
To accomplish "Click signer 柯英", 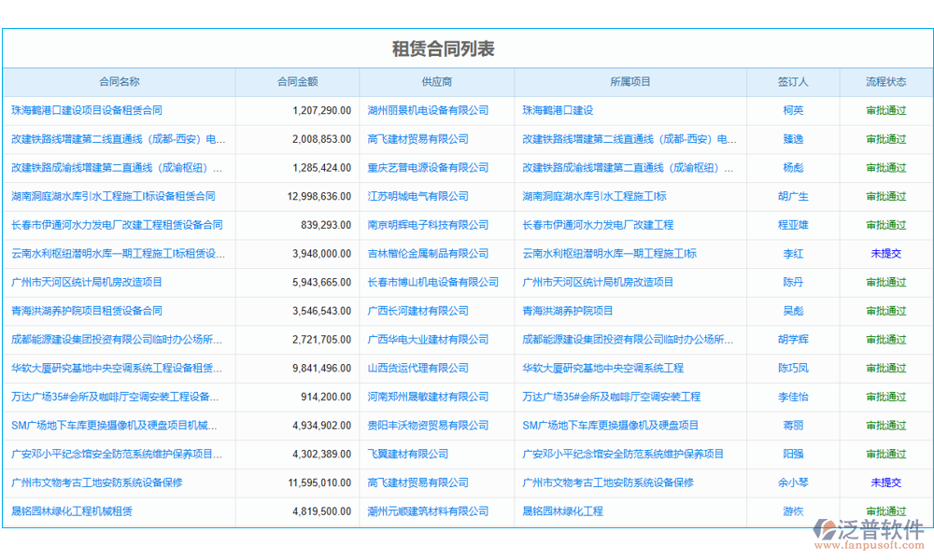I will point(792,110).
